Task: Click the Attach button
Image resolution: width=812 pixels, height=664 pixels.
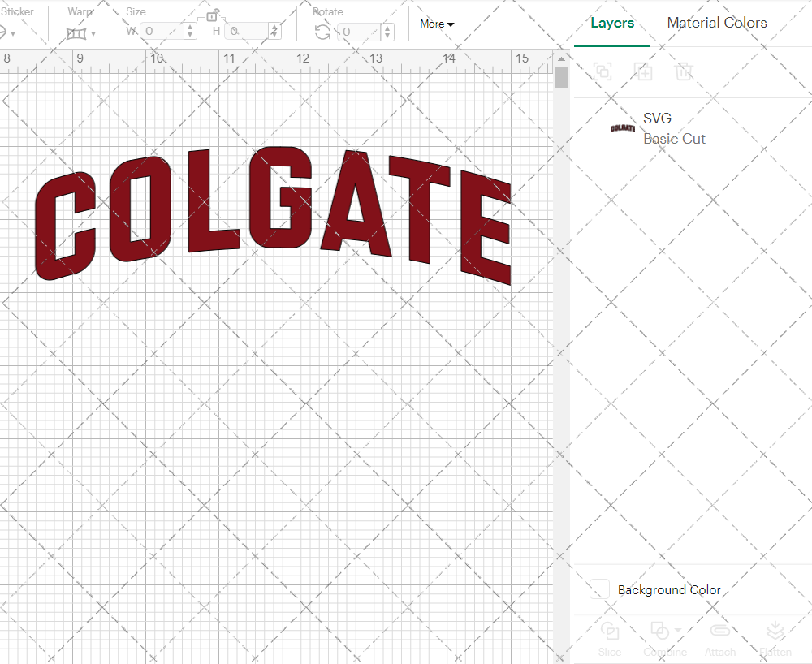Action: [719, 639]
